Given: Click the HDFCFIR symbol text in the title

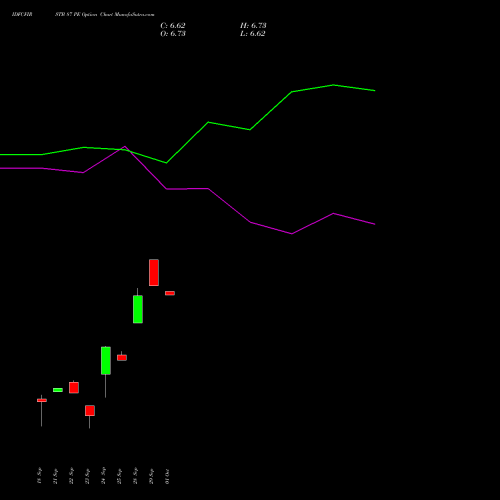Looking at the screenshot, I should [x=22, y=15].
